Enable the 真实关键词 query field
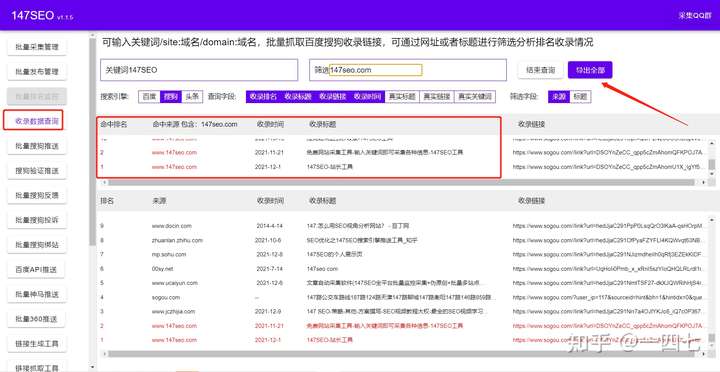 (475, 96)
